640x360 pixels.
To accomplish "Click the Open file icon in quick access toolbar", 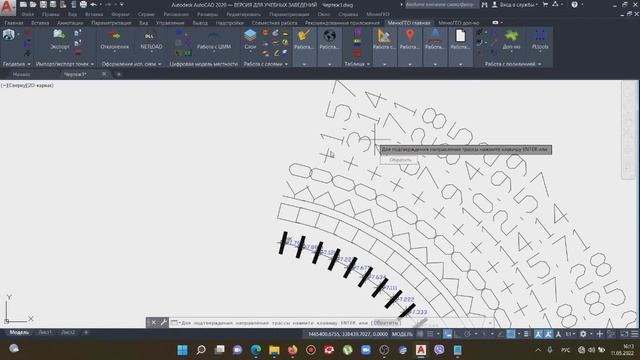I will point(33,4).
